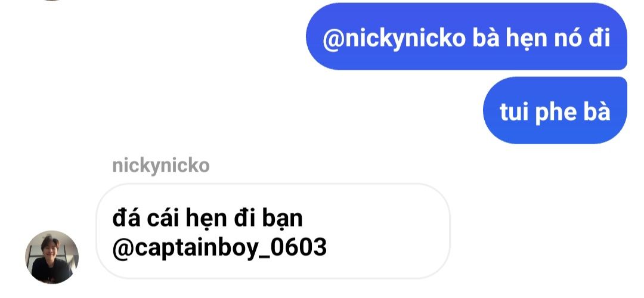Open nickynicko's round profile photo
This screenshot has height=298, width=644.
[52, 257]
